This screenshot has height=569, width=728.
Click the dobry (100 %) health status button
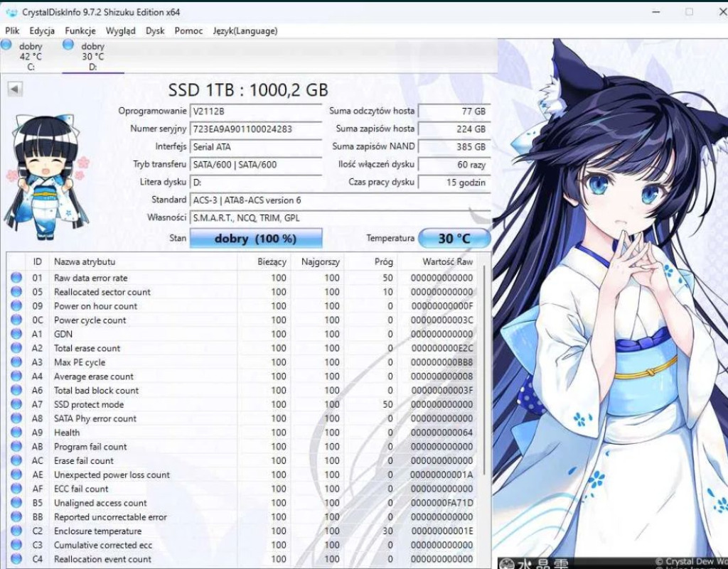click(x=256, y=239)
